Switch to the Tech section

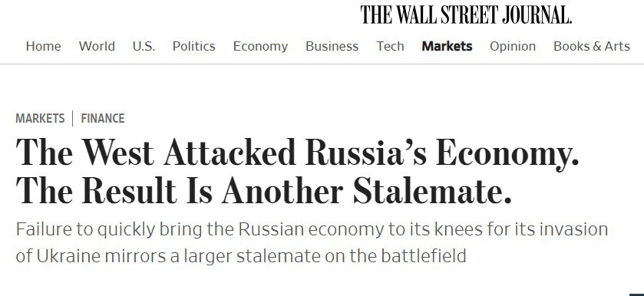(x=390, y=46)
